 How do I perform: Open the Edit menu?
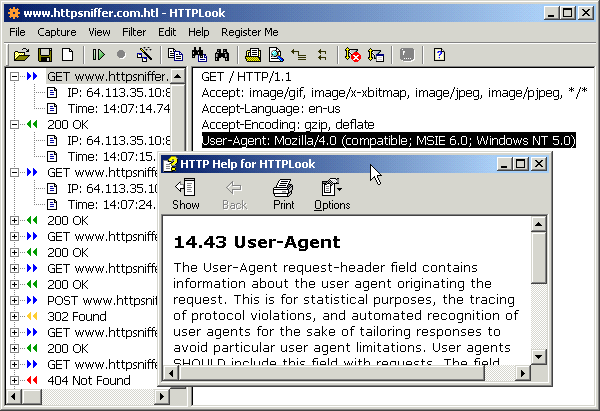(167, 32)
